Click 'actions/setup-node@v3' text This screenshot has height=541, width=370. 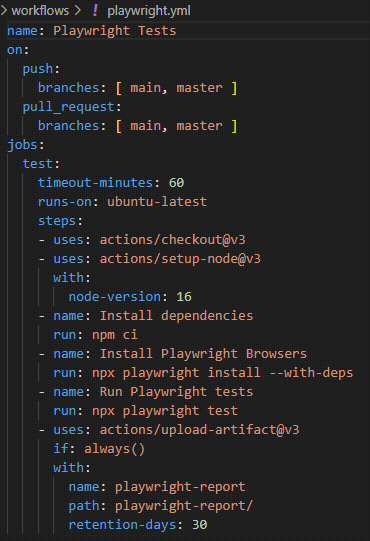(x=180, y=258)
